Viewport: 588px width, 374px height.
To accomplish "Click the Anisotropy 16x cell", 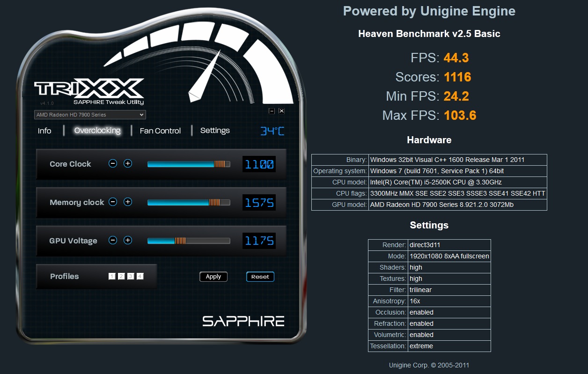I will [x=449, y=301].
